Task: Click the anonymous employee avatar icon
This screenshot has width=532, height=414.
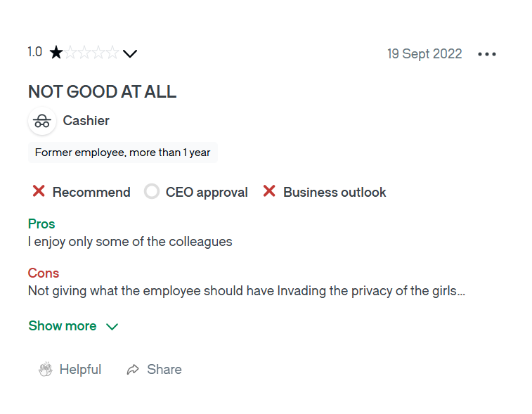Action: [x=42, y=121]
